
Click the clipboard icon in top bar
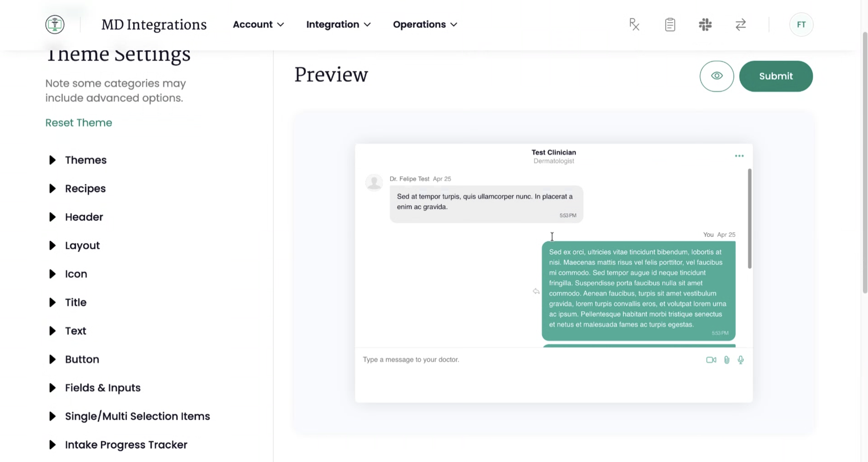coord(670,24)
